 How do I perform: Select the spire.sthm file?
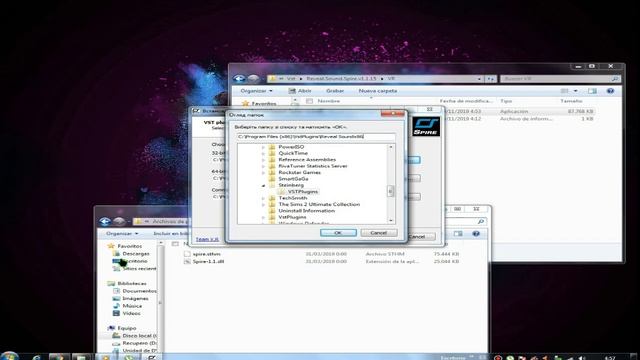click(207, 254)
